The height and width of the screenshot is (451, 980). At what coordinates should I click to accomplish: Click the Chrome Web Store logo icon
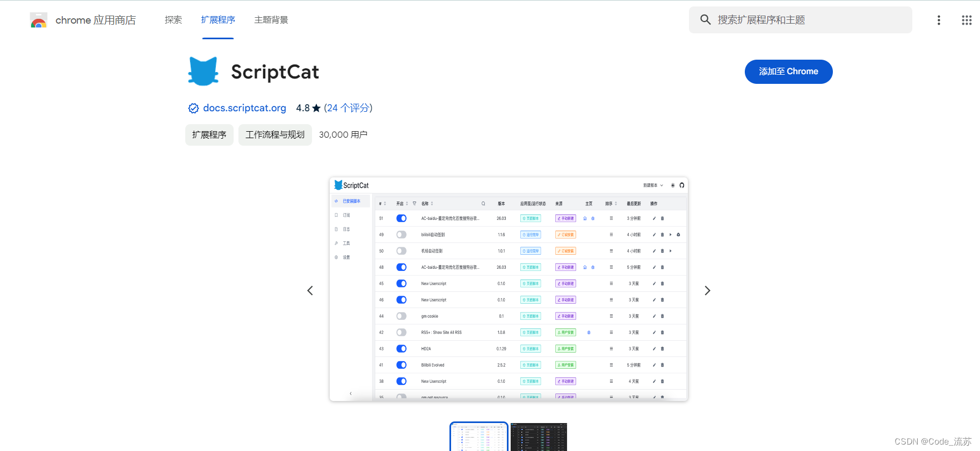pyautogui.click(x=39, y=20)
